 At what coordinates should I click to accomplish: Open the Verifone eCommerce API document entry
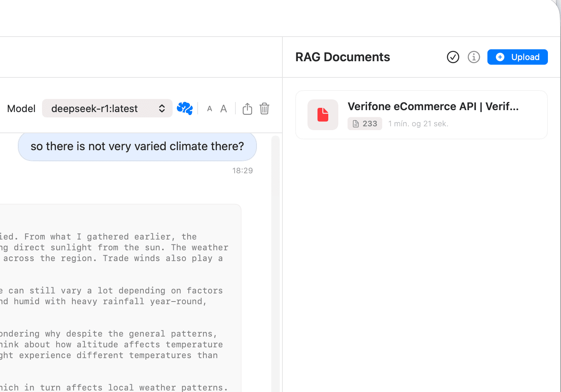point(433,106)
